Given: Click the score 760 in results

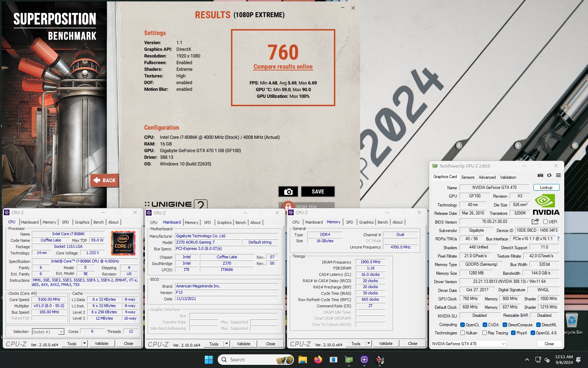Looking at the screenshot, I should pos(283,52).
